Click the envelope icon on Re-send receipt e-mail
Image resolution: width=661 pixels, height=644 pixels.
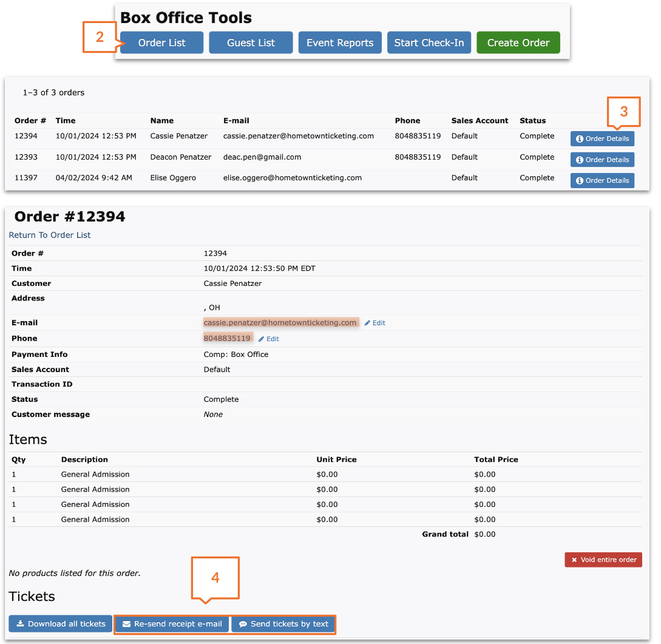pos(126,624)
